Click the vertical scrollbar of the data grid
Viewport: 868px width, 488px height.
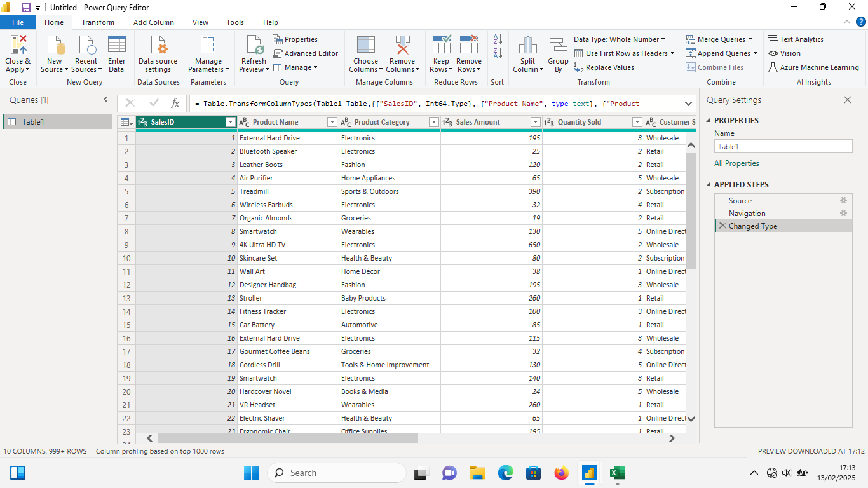691,210
